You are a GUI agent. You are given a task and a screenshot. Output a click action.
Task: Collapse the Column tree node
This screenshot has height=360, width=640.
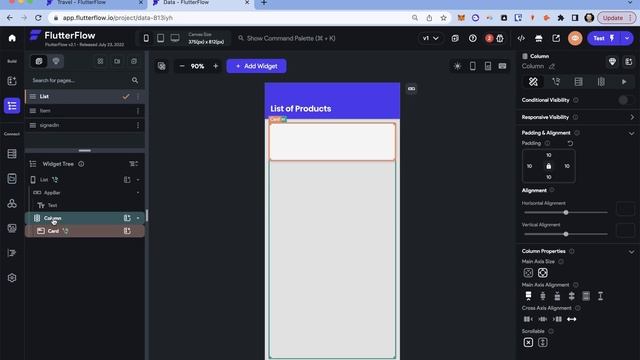138,218
